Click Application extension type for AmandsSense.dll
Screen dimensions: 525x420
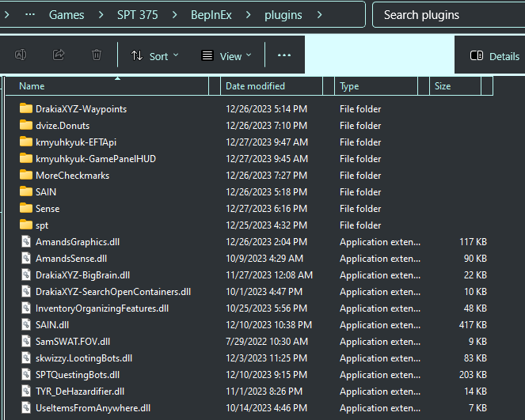click(380, 259)
